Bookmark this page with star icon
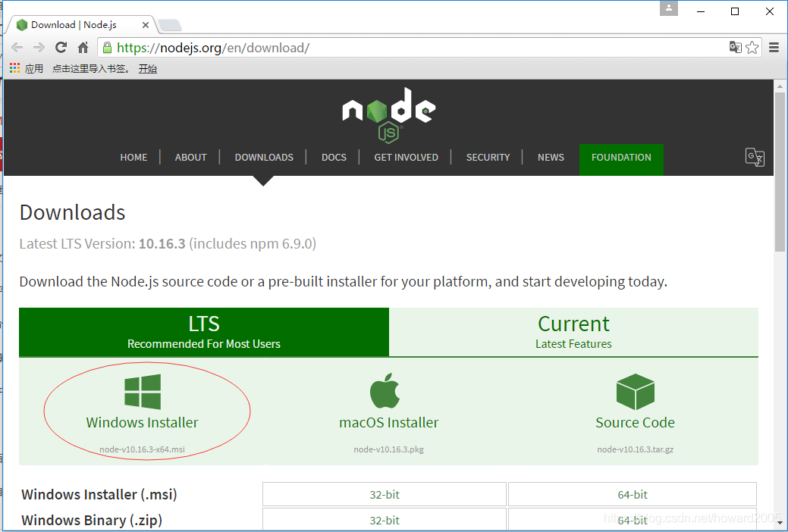The height and width of the screenshot is (532, 788). pyautogui.click(x=752, y=47)
